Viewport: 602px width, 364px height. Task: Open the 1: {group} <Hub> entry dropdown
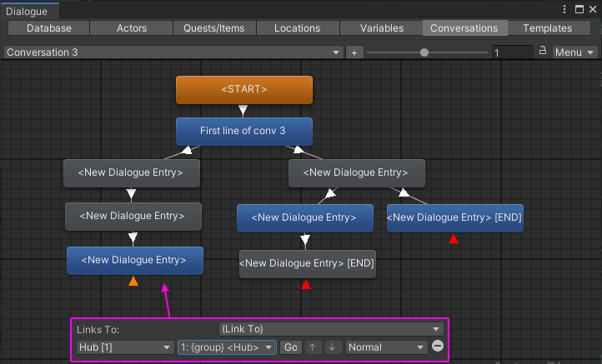click(227, 347)
